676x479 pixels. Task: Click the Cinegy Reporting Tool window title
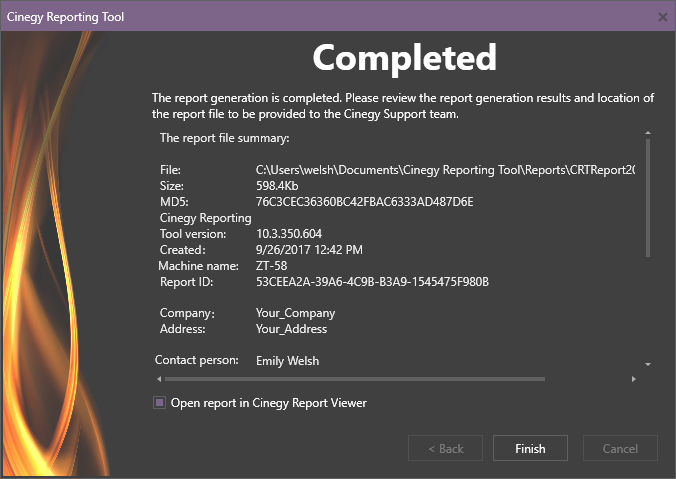tap(65, 17)
